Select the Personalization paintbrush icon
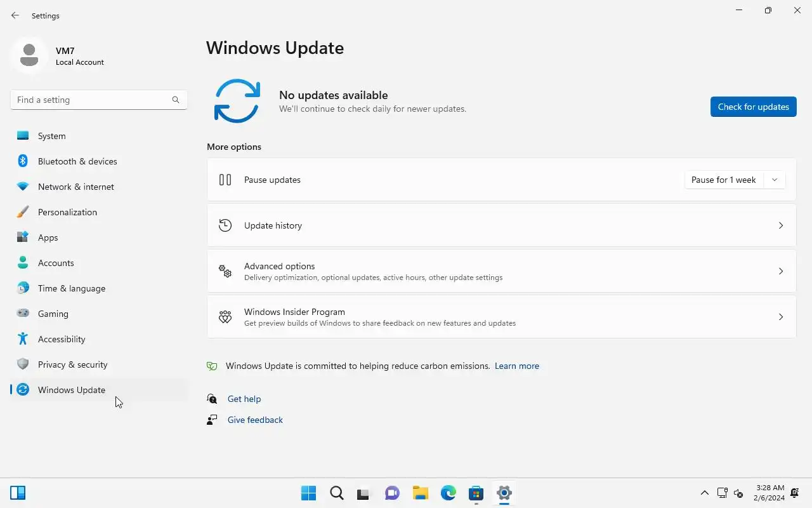 [23, 212]
